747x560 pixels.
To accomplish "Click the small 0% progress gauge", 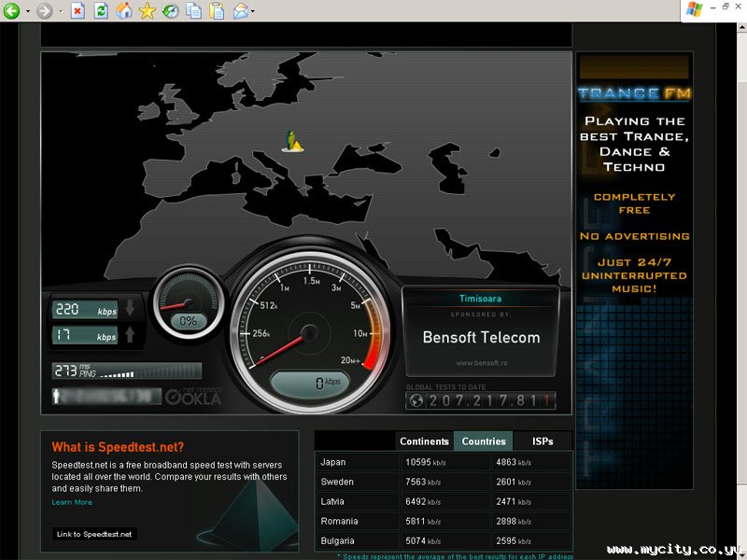I will (189, 302).
